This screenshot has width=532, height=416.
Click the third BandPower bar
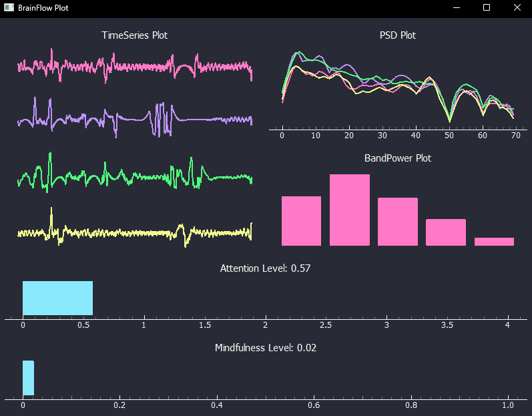click(x=398, y=222)
